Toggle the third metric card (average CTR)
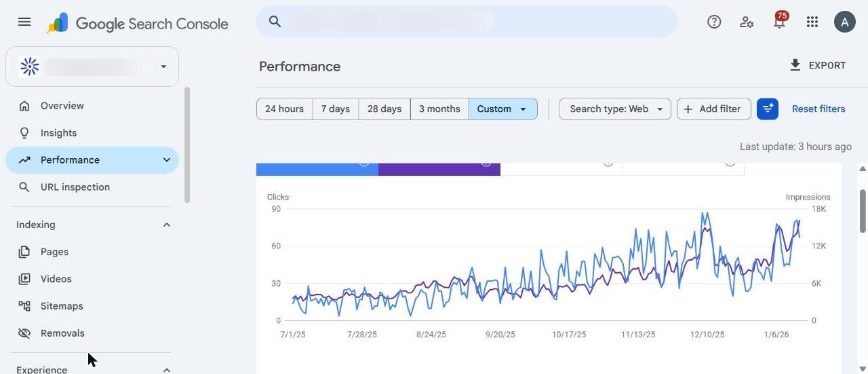 [561, 169]
